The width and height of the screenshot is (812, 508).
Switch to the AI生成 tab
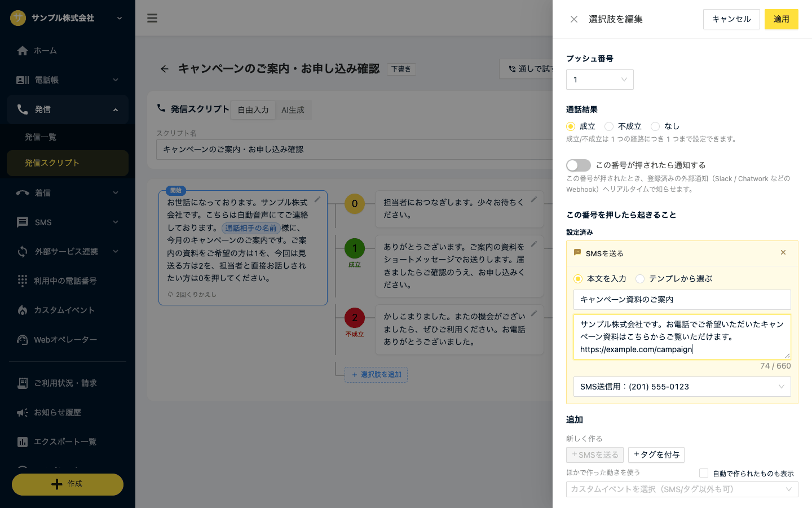pos(293,110)
